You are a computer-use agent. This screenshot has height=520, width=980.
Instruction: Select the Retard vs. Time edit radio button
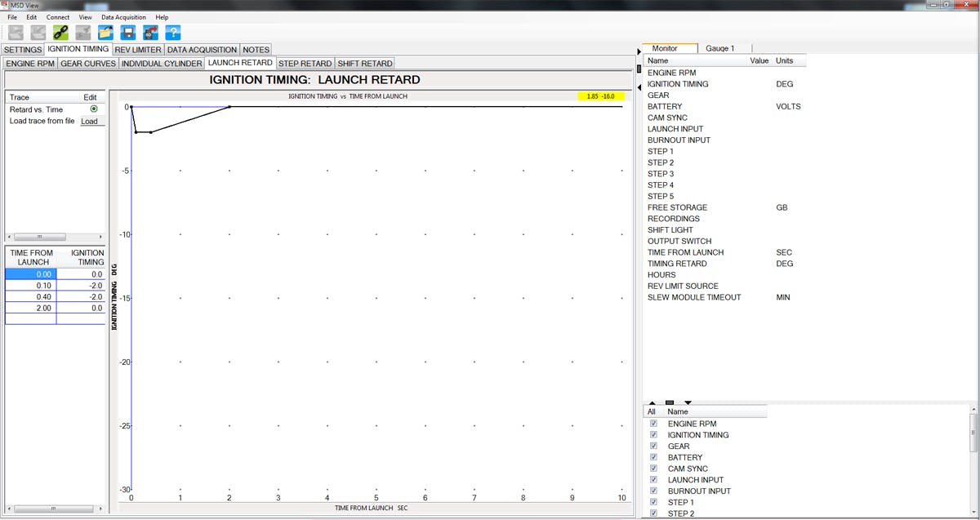coord(94,109)
